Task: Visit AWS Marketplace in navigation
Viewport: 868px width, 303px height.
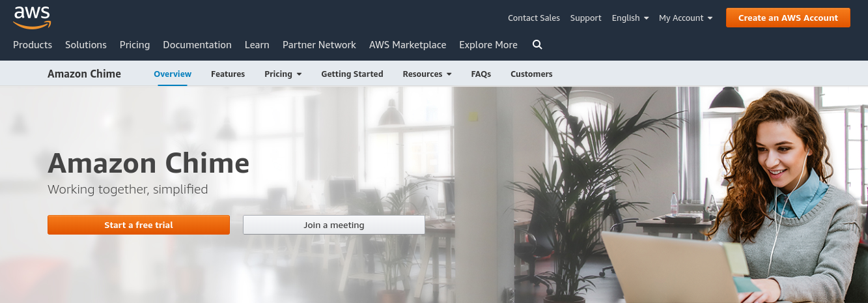Action: pyautogui.click(x=408, y=45)
